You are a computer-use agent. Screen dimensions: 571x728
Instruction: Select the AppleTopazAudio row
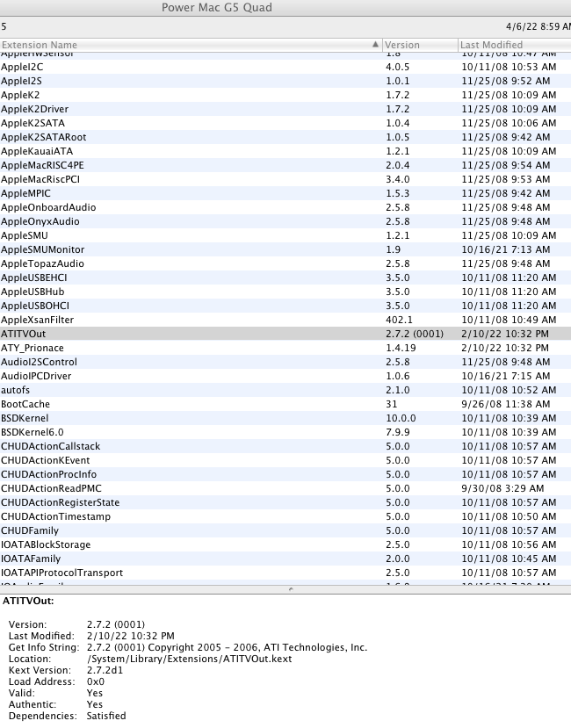[x=285, y=263]
